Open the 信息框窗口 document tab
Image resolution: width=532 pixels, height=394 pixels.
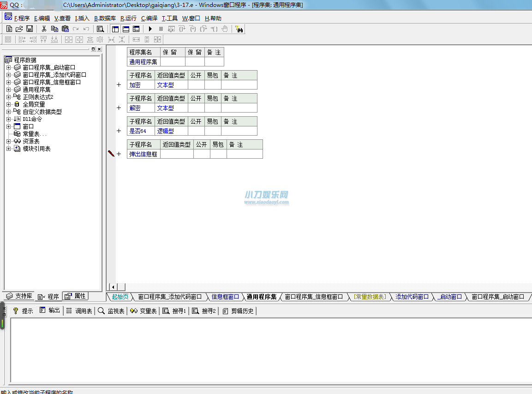[225, 297]
